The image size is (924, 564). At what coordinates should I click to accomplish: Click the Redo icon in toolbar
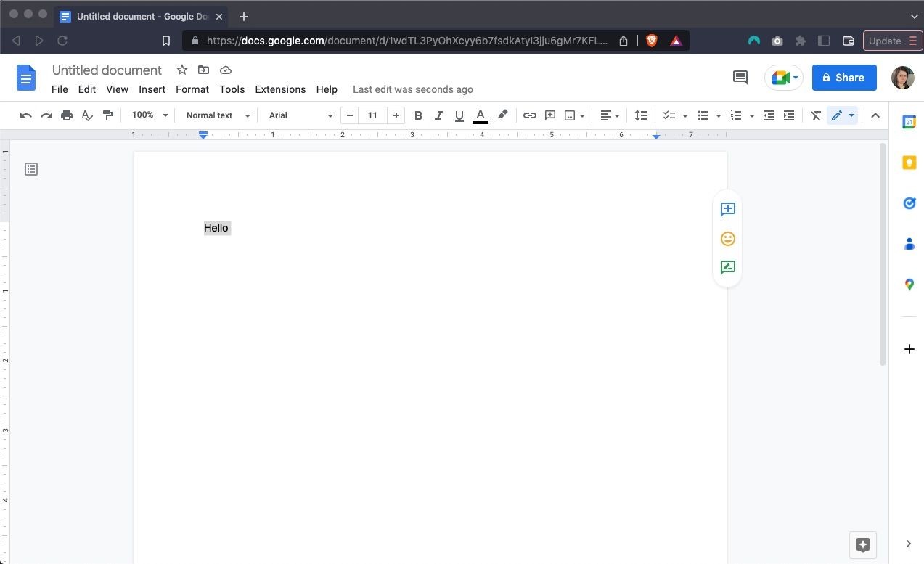click(x=46, y=115)
